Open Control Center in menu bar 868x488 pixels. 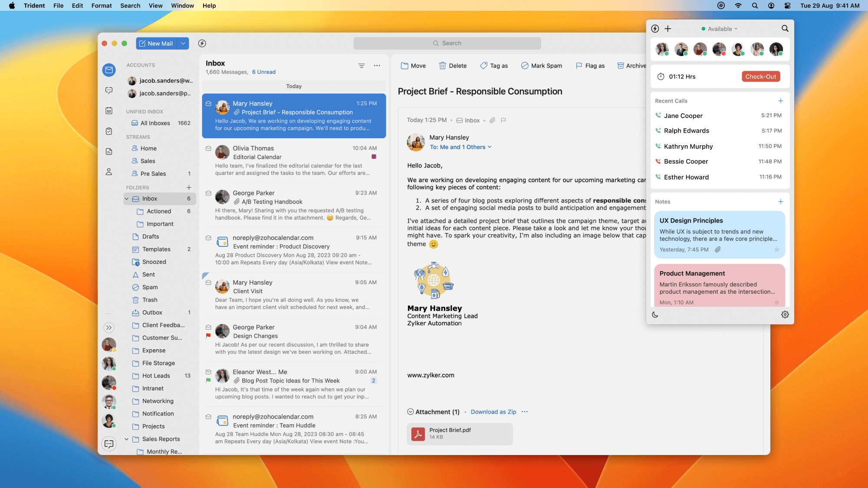[787, 6]
